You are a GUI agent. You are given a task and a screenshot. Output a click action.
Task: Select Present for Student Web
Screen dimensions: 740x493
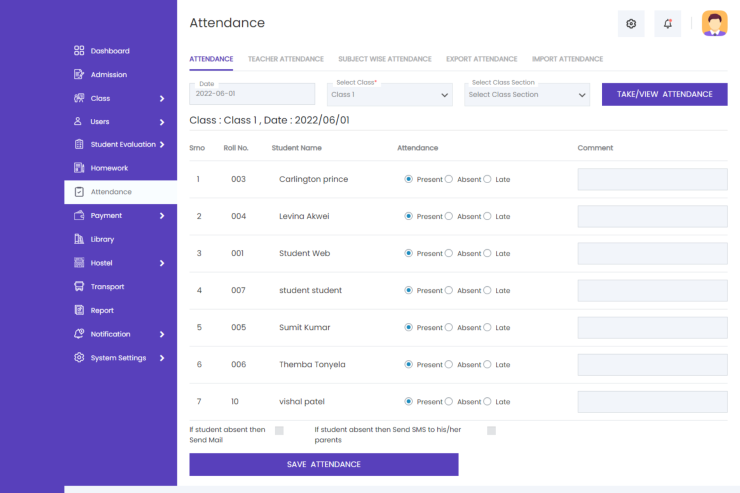(x=409, y=253)
